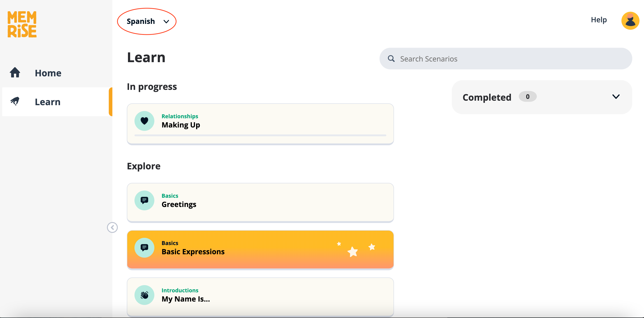Image resolution: width=644 pixels, height=318 pixels.
Task: Click the heart icon on Making Up
Action: (x=144, y=121)
